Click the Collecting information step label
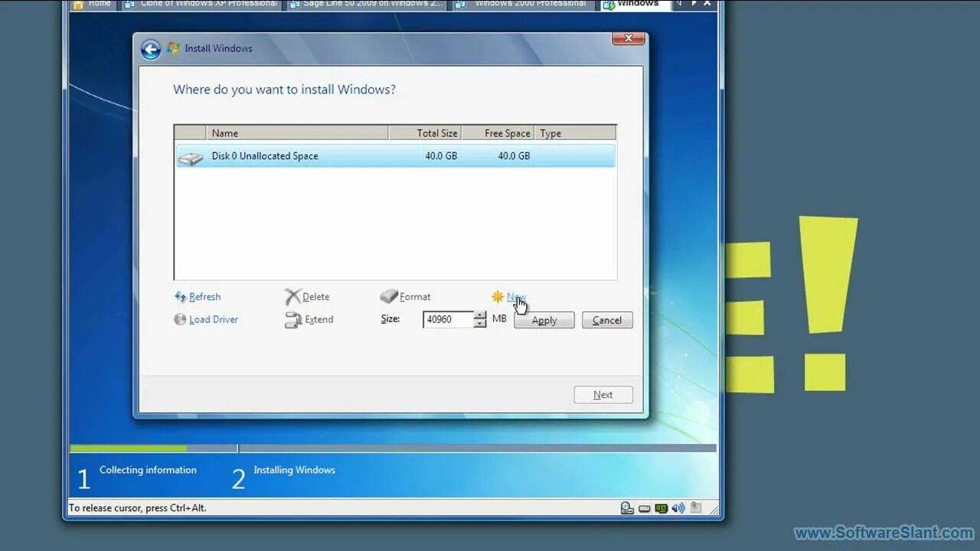 tap(148, 470)
